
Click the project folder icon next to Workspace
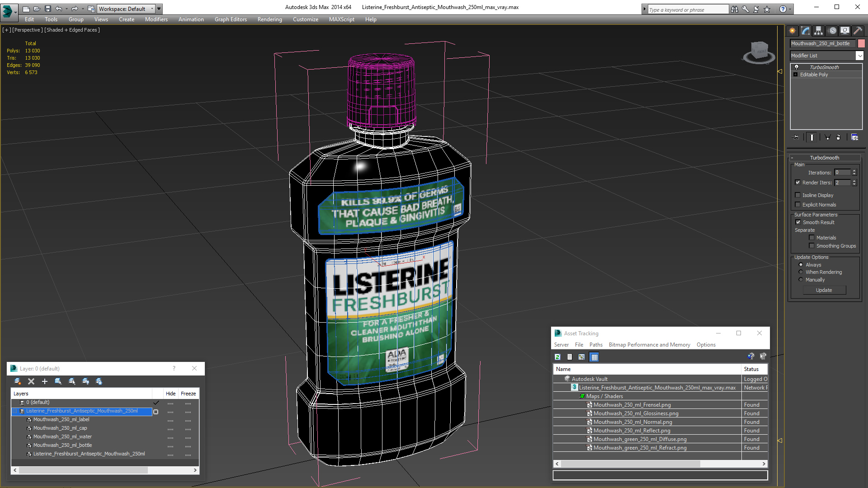(x=91, y=9)
